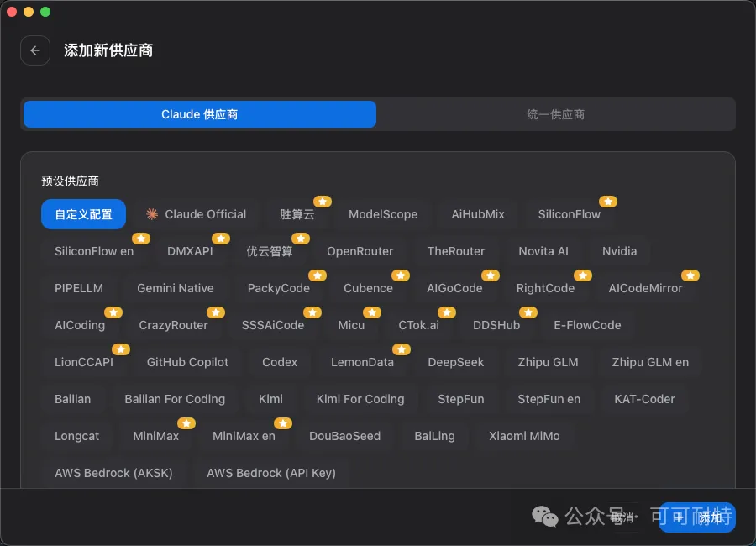This screenshot has width=756, height=546.
Task: Choose SiliconFlow en preset
Action: tap(94, 251)
